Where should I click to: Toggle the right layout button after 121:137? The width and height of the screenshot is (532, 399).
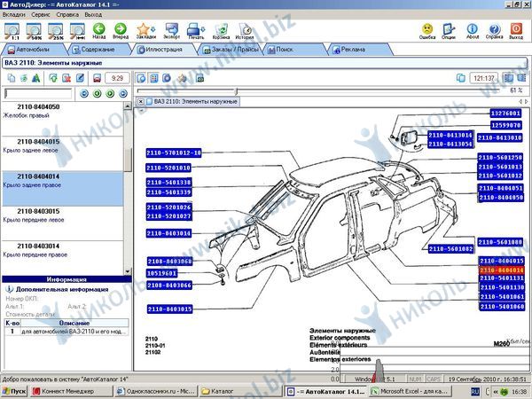[x=521, y=78]
